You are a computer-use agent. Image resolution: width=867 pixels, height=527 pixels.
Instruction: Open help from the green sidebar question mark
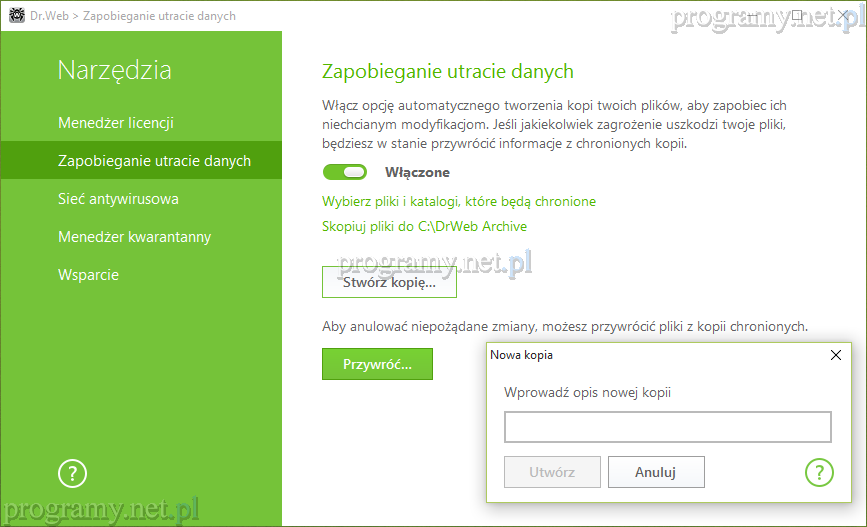(73, 473)
